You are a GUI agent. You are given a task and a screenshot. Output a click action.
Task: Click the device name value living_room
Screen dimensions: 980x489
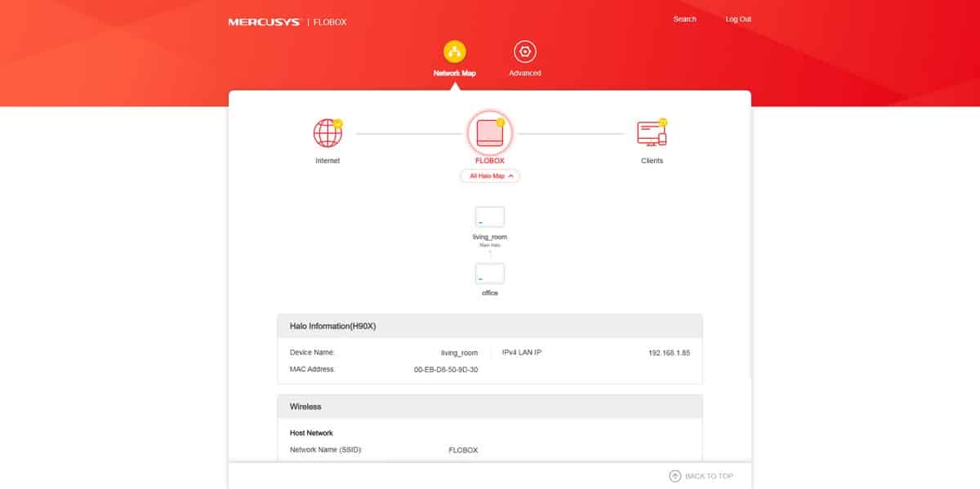click(x=459, y=353)
